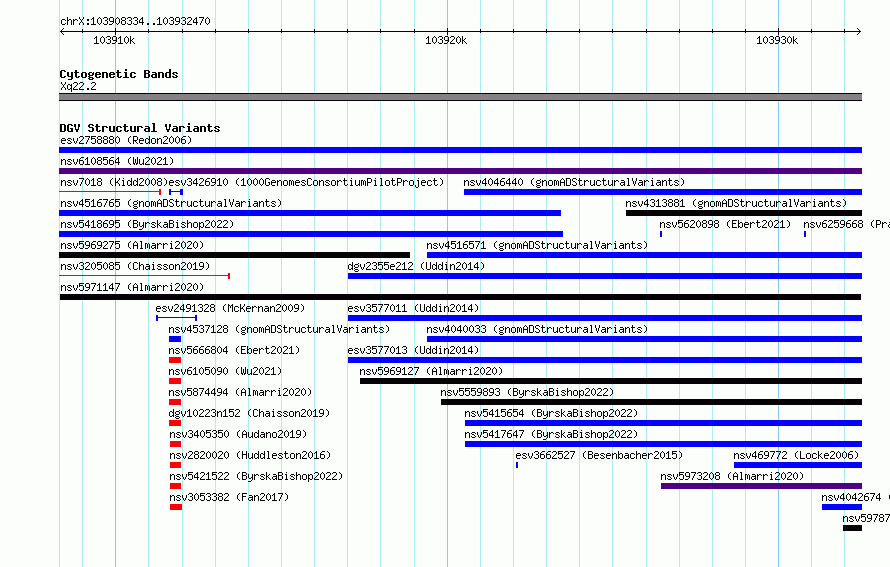Open the nsv6108564 (Wu2021) variant
The height and width of the screenshot is (567, 890).
(117, 161)
